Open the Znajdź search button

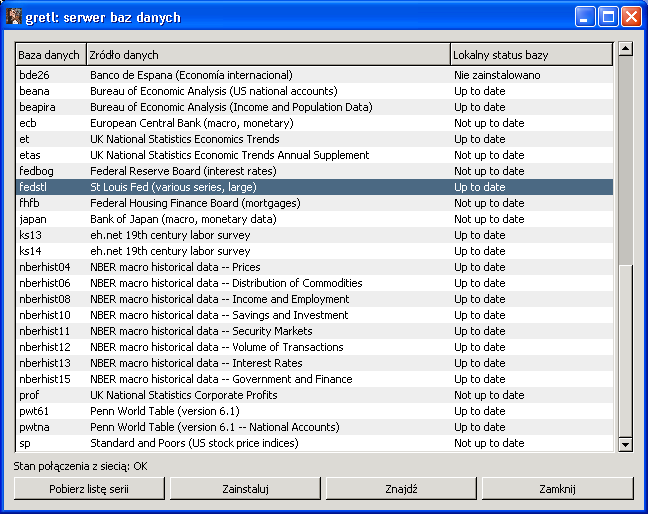click(x=401, y=489)
